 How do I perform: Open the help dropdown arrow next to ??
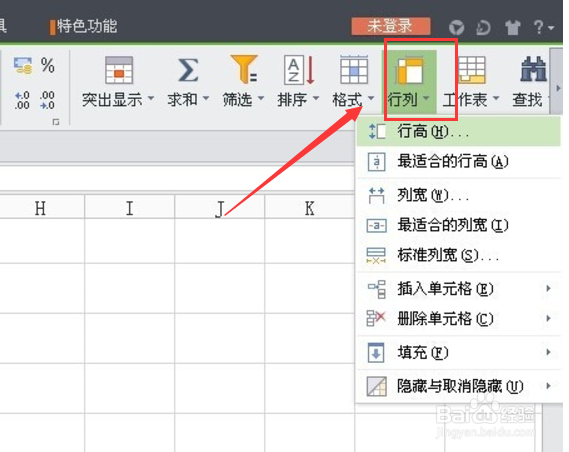point(551,28)
